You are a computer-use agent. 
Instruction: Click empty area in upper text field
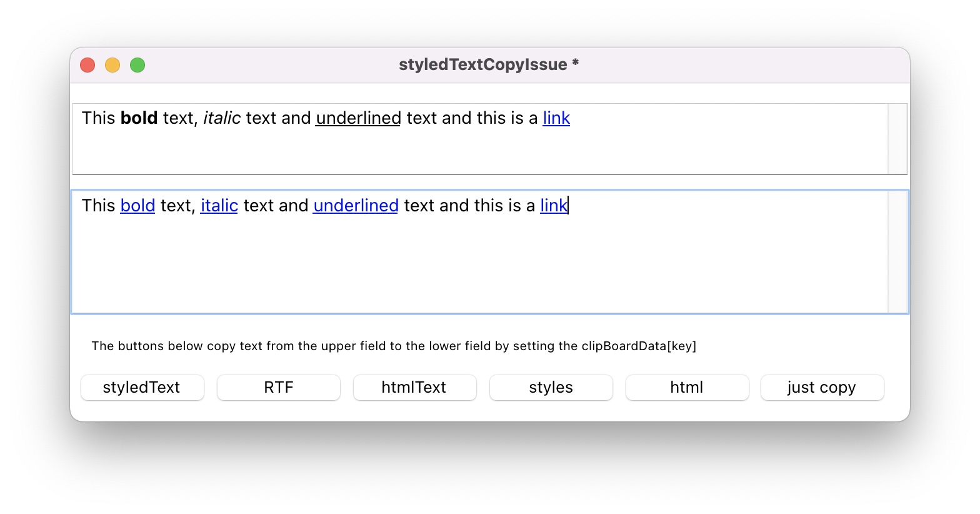[475, 153]
